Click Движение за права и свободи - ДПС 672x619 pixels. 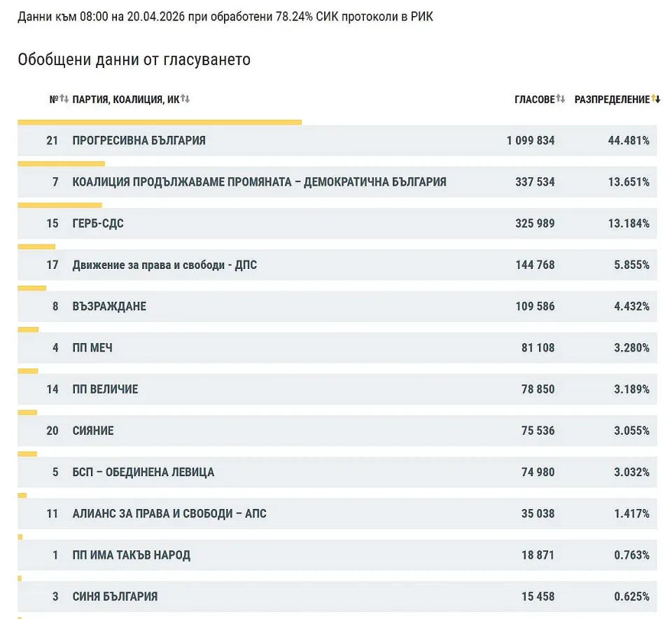point(164,265)
